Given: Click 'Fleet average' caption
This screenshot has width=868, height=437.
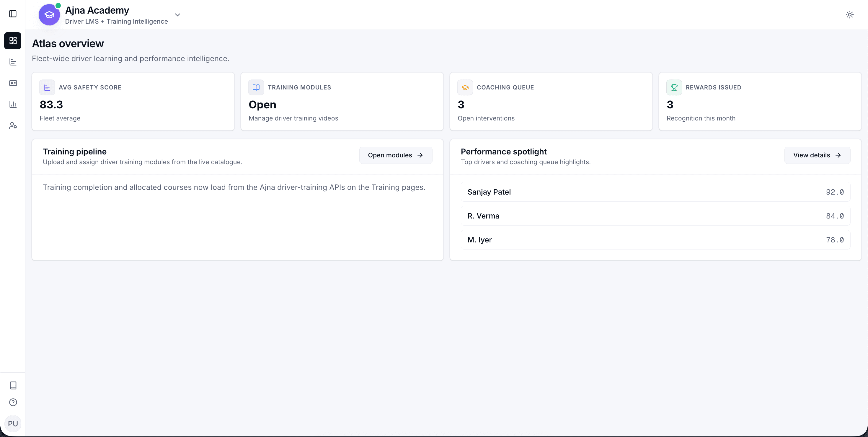Looking at the screenshot, I should pyautogui.click(x=60, y=118).
